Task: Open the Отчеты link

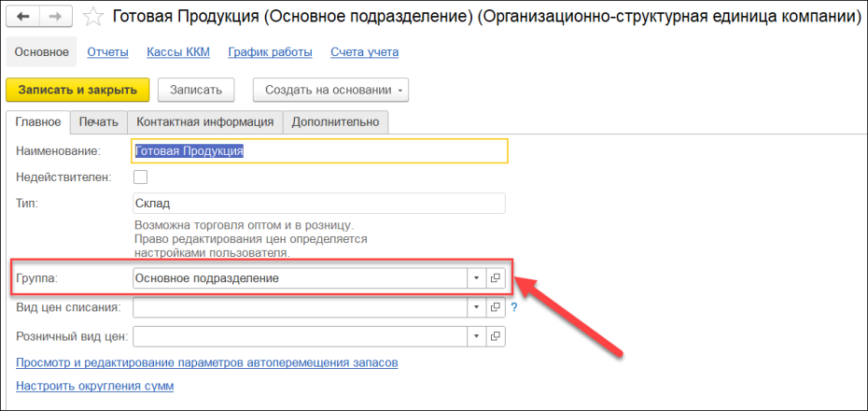Action: pyautogui.click(x=108, y=52)
